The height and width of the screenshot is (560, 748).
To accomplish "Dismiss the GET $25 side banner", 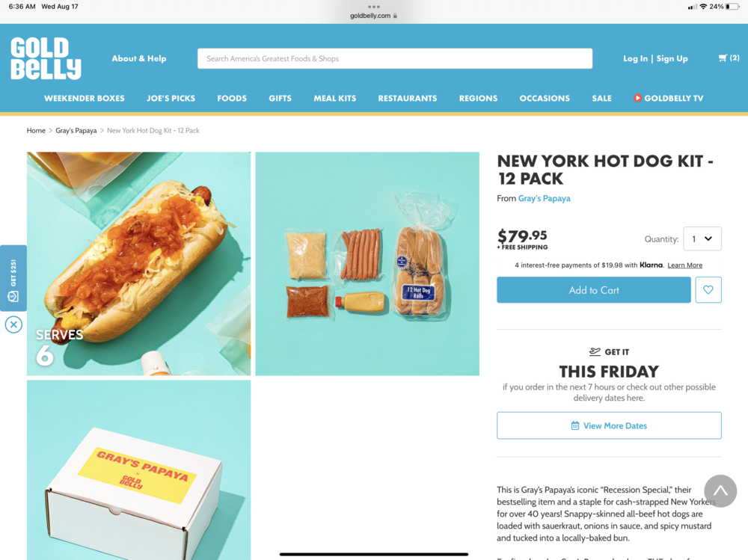I will click(13, 324).
